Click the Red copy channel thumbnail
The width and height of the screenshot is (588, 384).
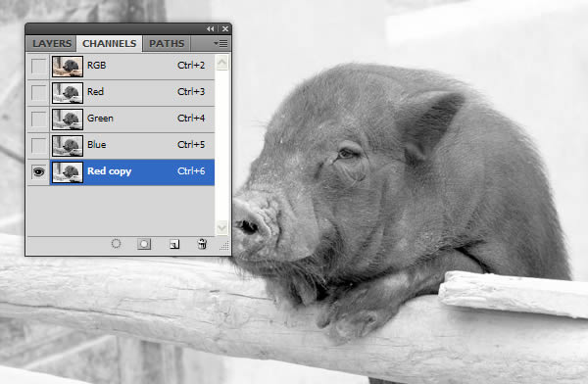coord(68,172)
